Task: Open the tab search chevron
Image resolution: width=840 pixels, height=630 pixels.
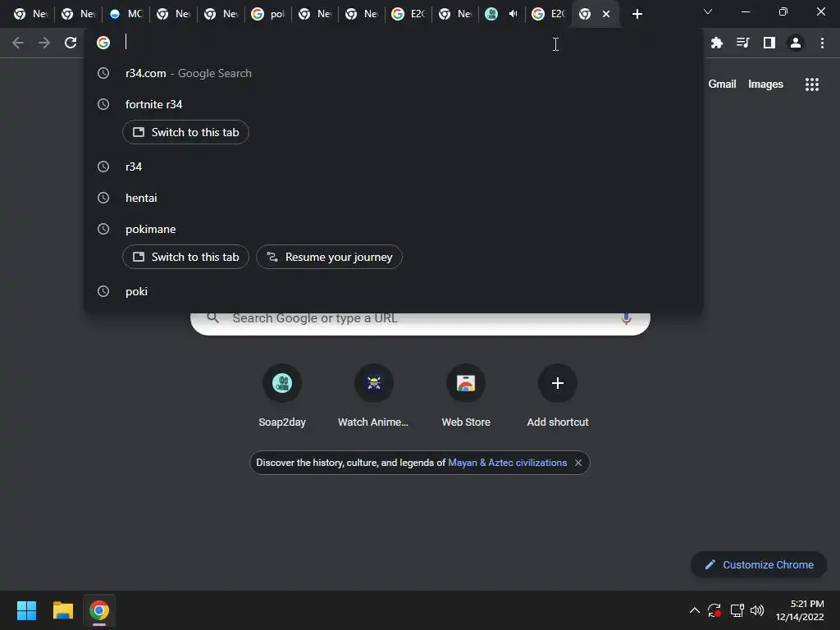Action: click(x=708, y=11)
